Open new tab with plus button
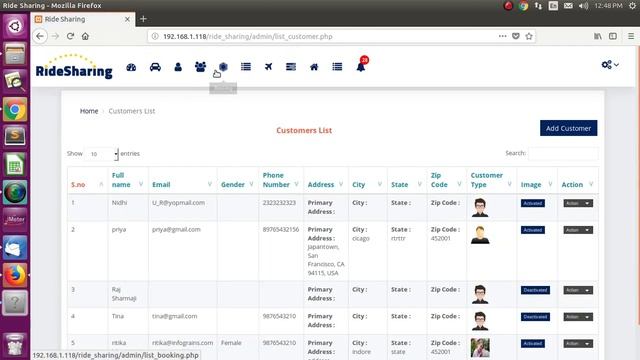 click(x=143, y=19)
